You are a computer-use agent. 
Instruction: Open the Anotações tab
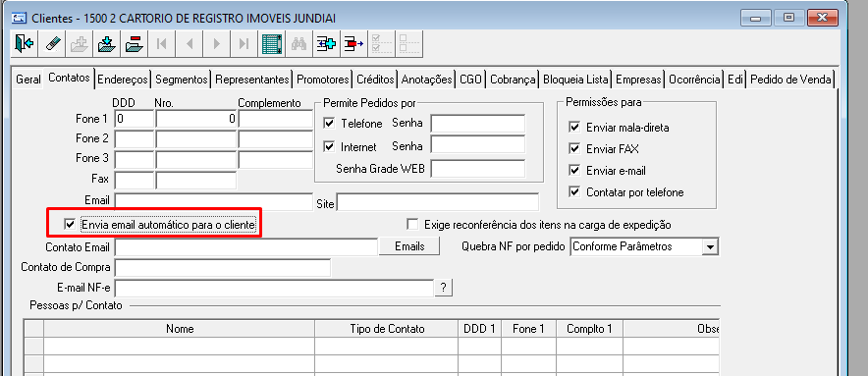point(426,80)
